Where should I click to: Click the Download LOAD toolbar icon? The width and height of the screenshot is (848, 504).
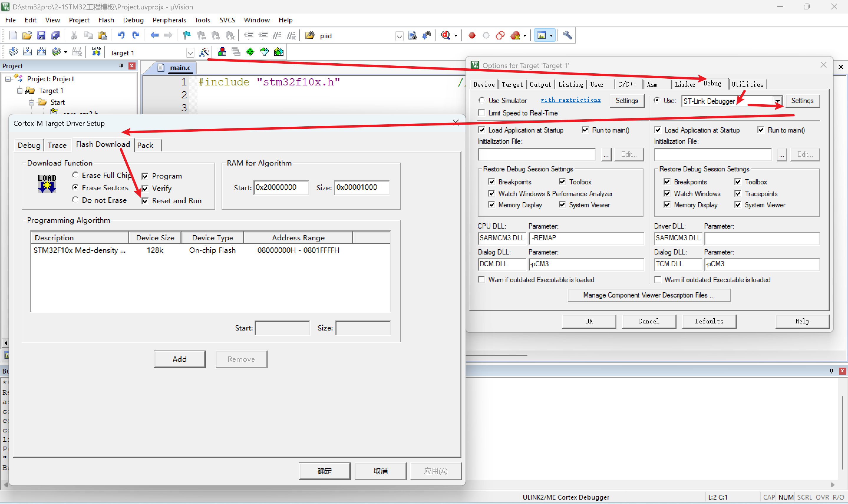pyautogui.click(x=96, y=52)
